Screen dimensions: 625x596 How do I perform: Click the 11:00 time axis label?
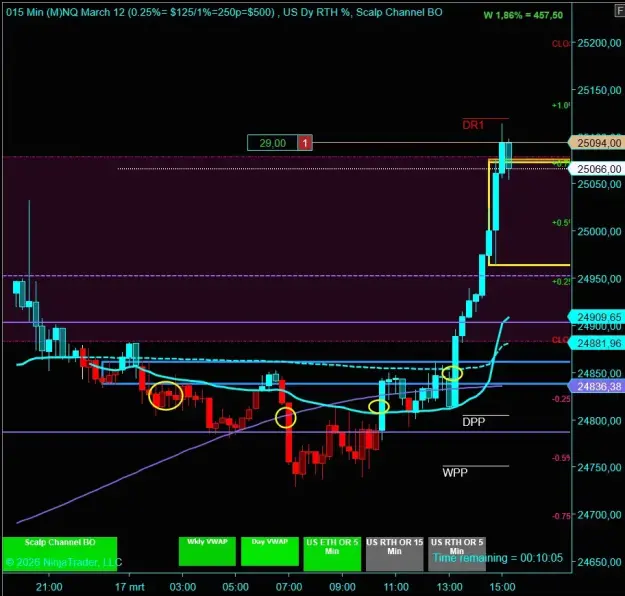pyautogui.click(x=396, y=587)
